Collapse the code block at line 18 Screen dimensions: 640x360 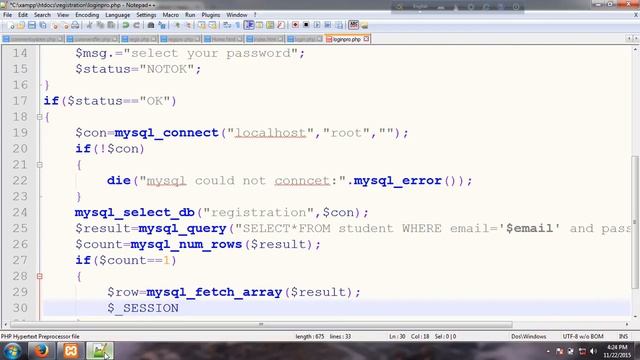(40, 117)
